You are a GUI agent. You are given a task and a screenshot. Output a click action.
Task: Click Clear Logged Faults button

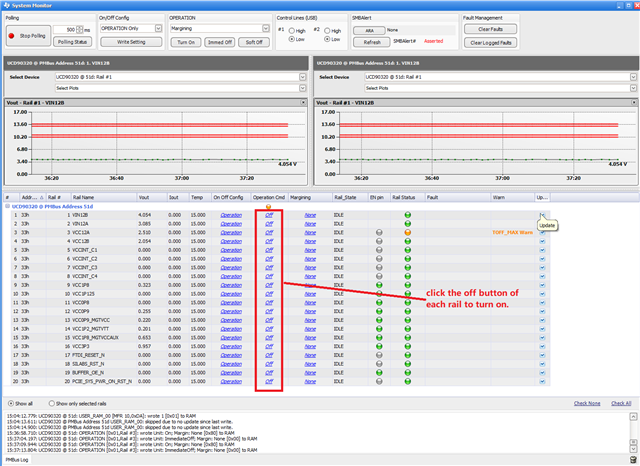(x=490, y=42)
